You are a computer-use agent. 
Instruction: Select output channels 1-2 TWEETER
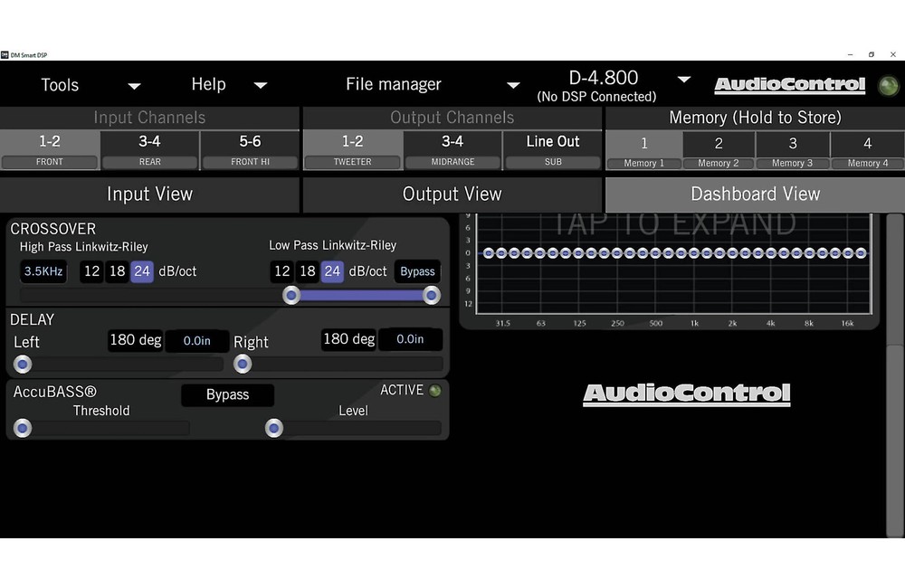[353, 150]
